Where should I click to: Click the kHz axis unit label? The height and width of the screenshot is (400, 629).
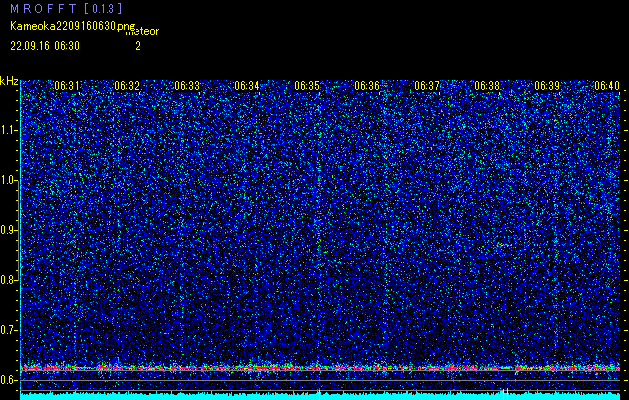(x=9, y=81)
